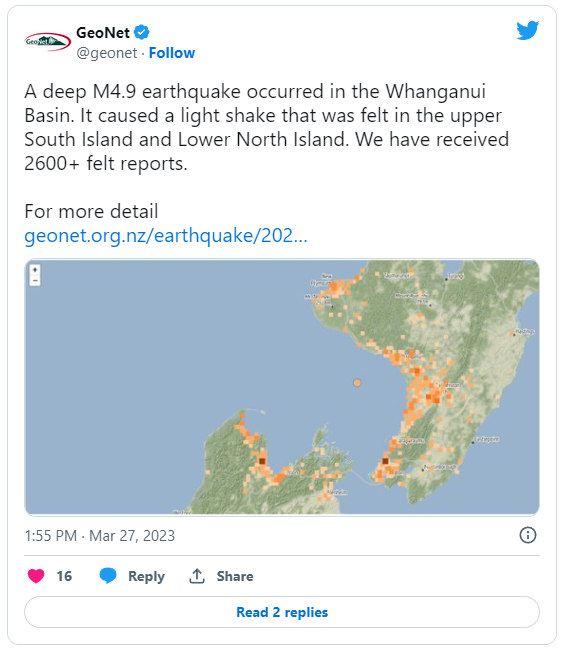Zoom out on map with minus button
This screenshot has height=651, width=563.
pos(35,281)
